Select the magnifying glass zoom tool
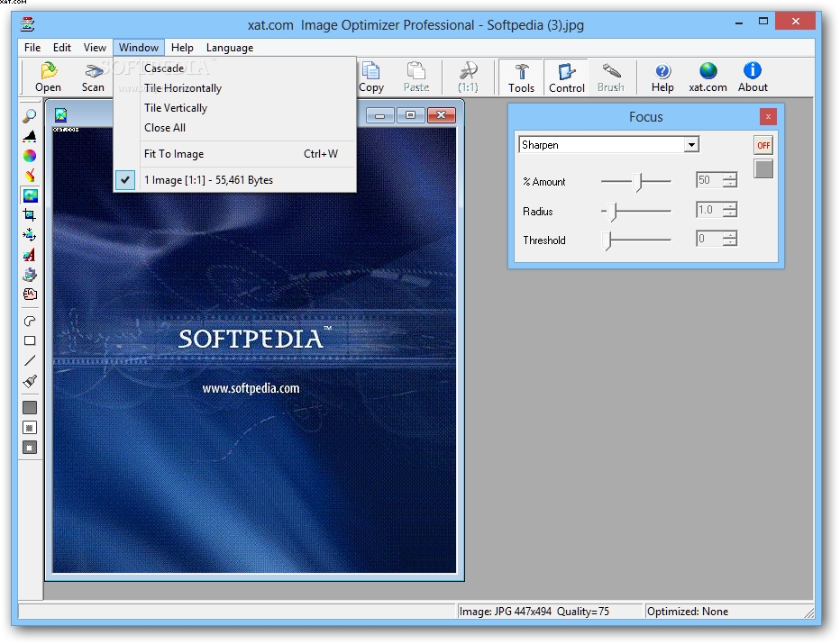Screen dimensions: 840x644 pos(30,115)
